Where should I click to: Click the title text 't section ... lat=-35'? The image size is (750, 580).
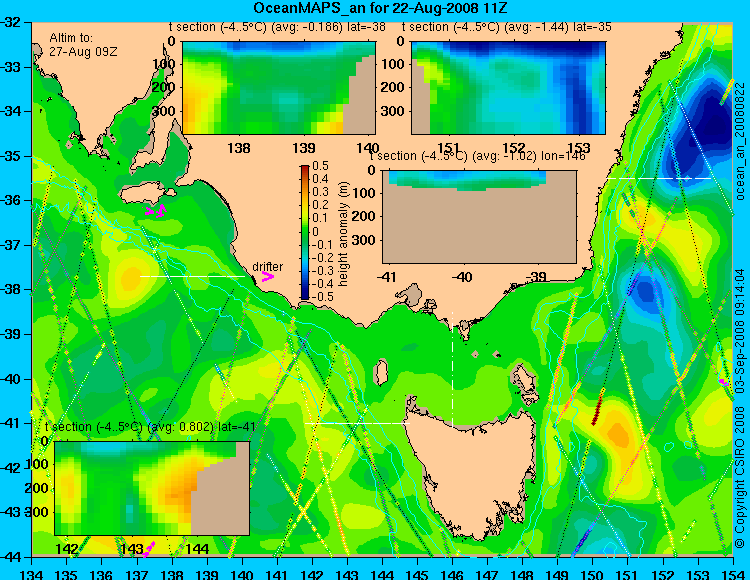[507, 27]
